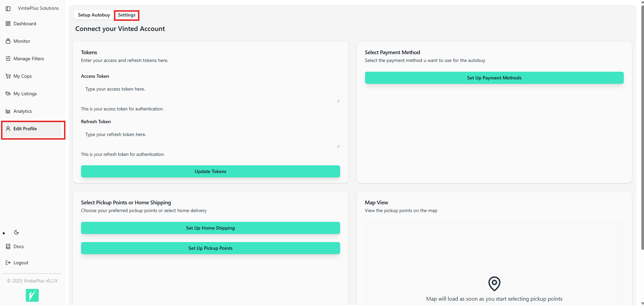Click the Refresh Token resize handle
This screenshot has height=305, width=644.
point(338,146)
